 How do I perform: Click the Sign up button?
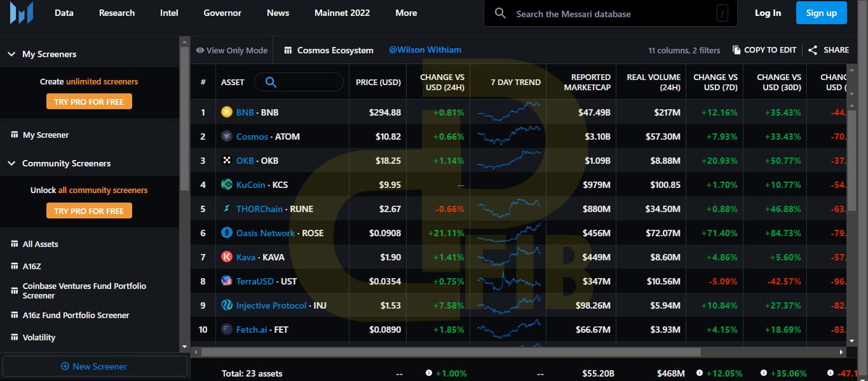[822, 13]
